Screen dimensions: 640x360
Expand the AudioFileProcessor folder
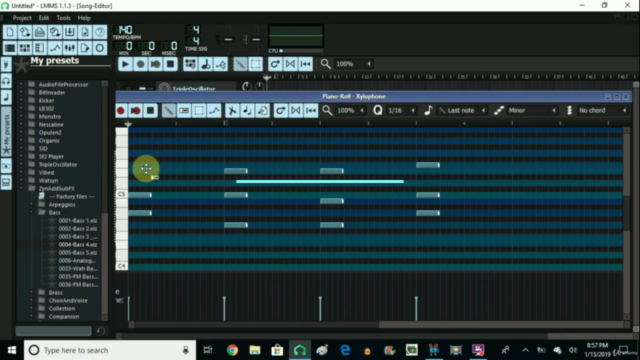(22, 84)
